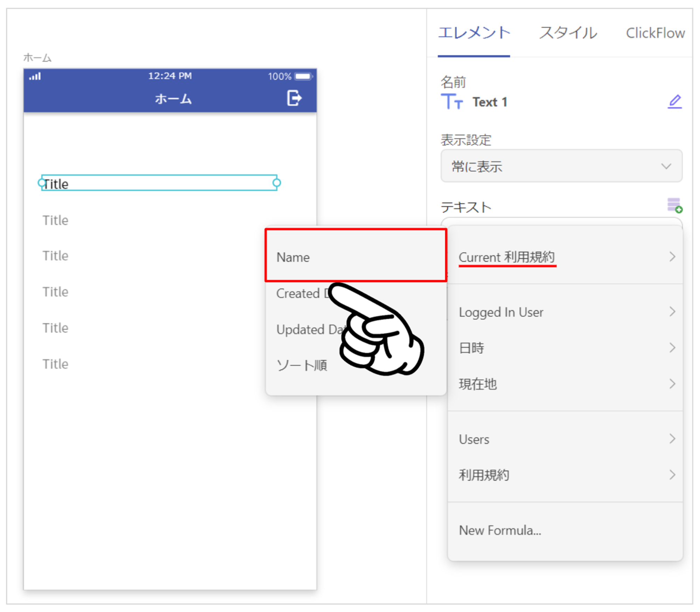Open the 現在地 submenu

tap(565, 384)
